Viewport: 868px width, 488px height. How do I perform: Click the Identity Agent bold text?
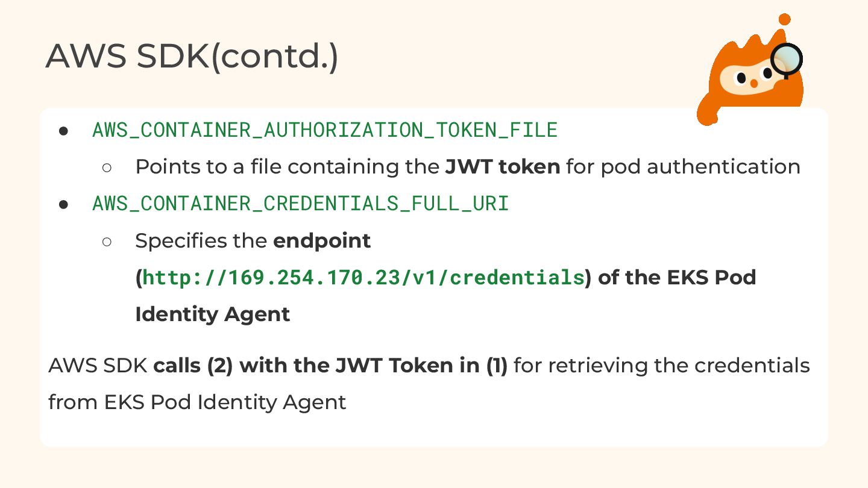click(x=212, y=314)
